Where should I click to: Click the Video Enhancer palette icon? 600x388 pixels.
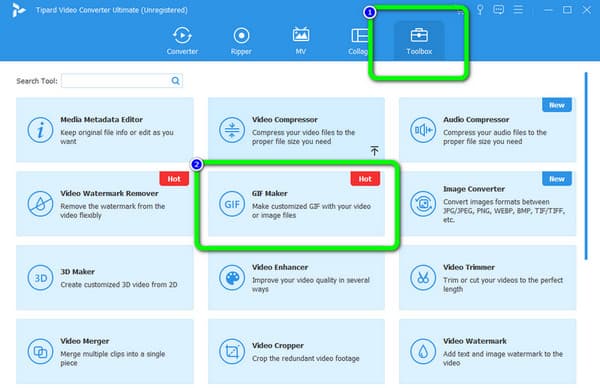click(232, 278)
